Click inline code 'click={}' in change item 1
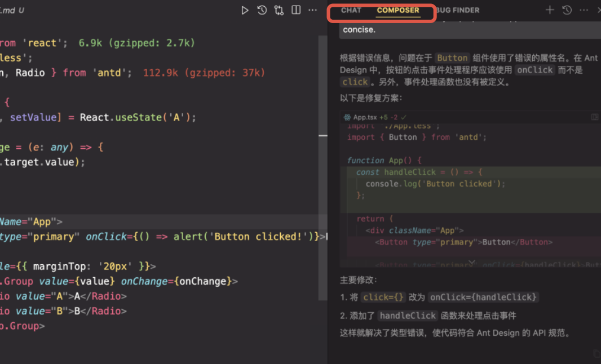This screenshot has height=364, width=601. click(x=383, y=297)
